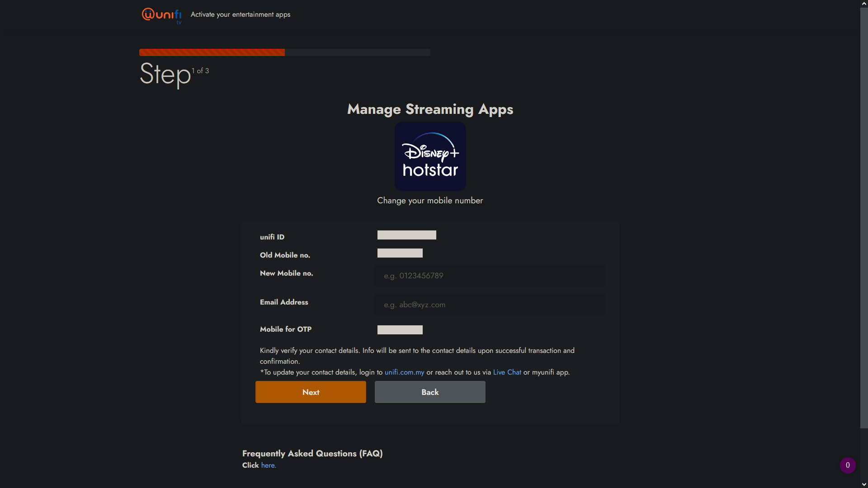The image size is (868, 488).
Task: Click the redacted unifi ID value
Action: (x=407, y=235)
